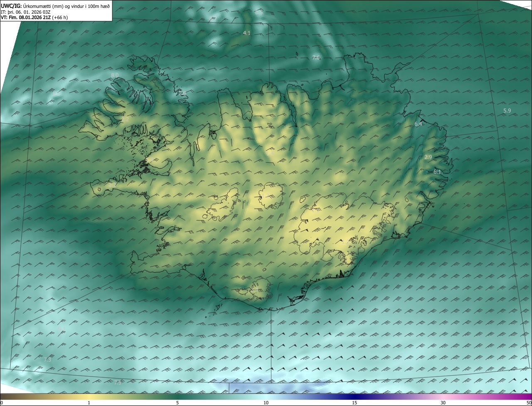The width and height of the screenshot is (532, 406).
Task: Click the 4.1 precipitation value label
Action: [x=247, y=33]
